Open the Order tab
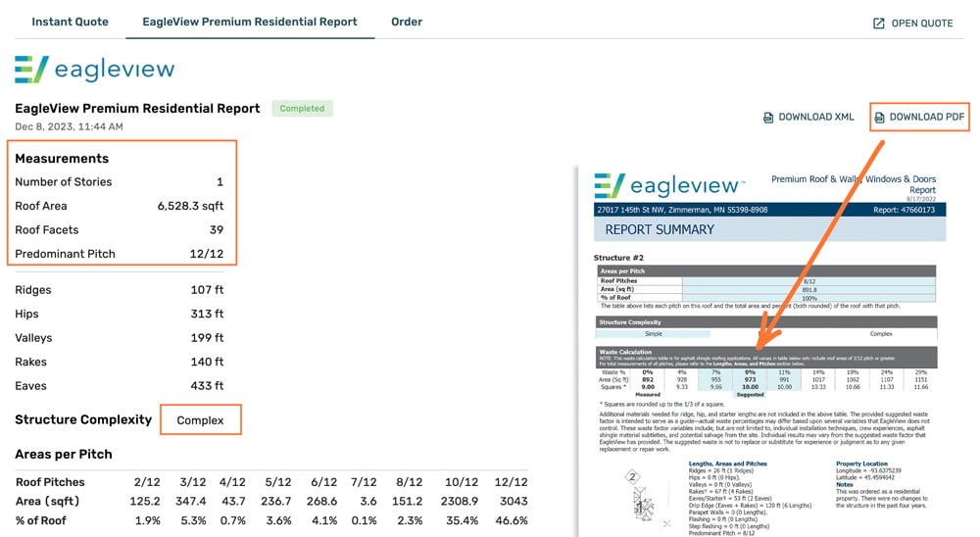Image resolution: width=980 pixels, height=537 pixels. (407, 22)
